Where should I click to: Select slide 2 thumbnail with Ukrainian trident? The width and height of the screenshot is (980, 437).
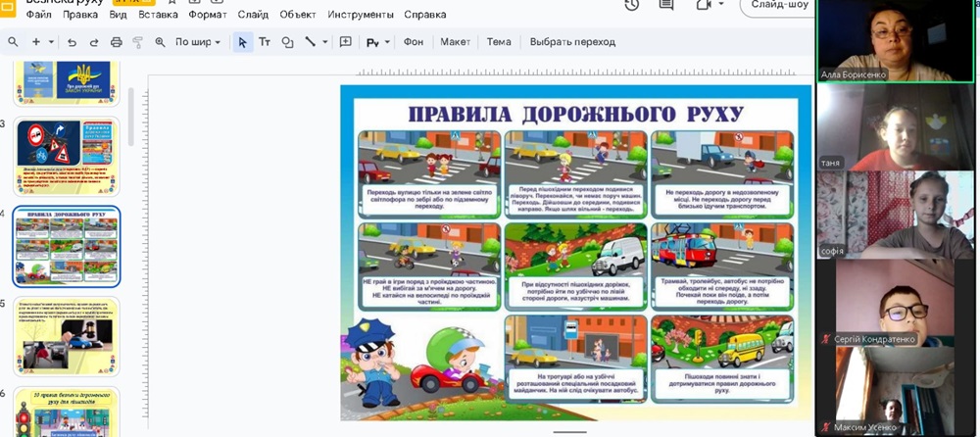tap(67, 82)
